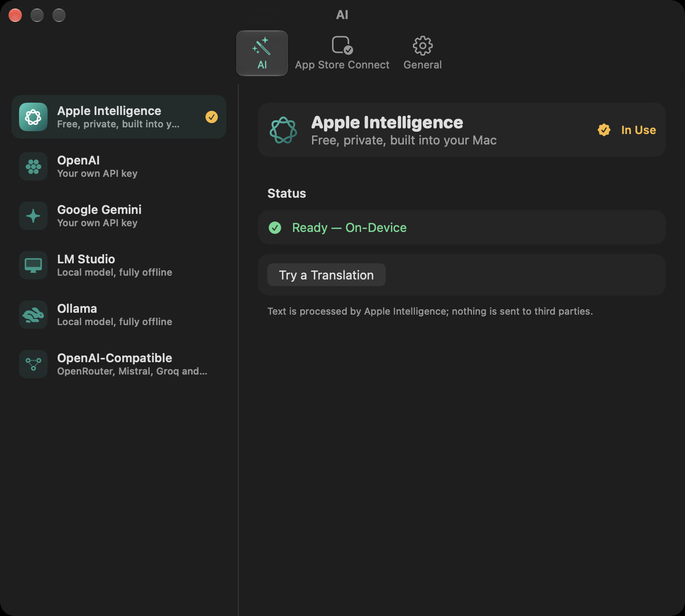
Task: Select the OpenAI-Compatible provider name
Action: tap(115, 358)
